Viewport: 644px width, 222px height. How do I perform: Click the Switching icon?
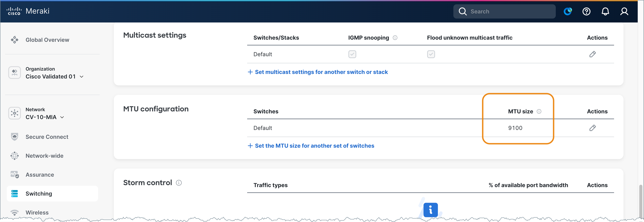coord(15,193)
